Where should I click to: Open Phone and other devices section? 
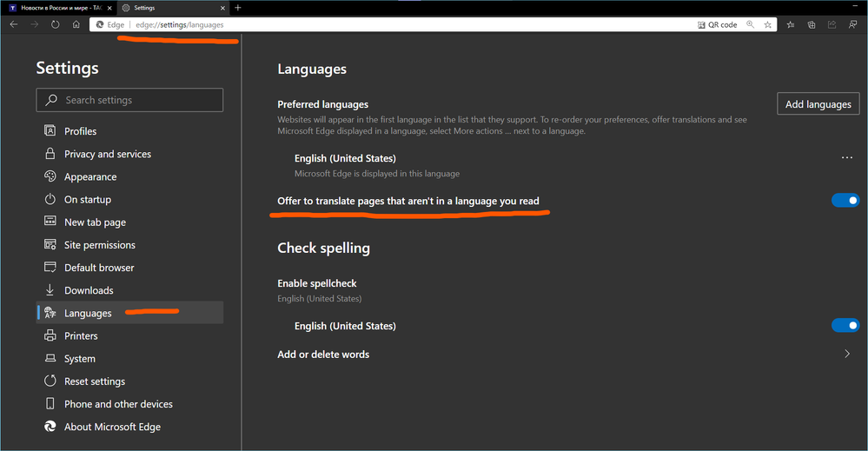coord(129,404)
